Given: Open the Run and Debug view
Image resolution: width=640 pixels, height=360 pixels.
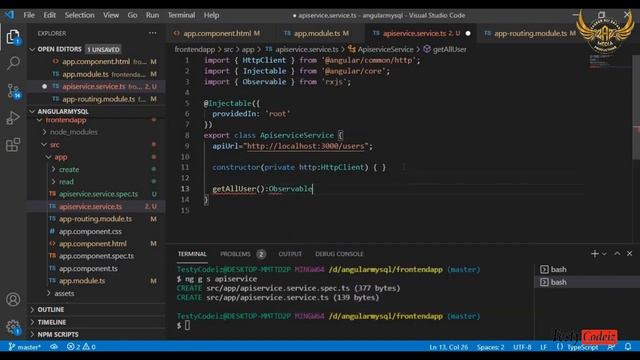Looking at the screenshot, I should (13, 118).
